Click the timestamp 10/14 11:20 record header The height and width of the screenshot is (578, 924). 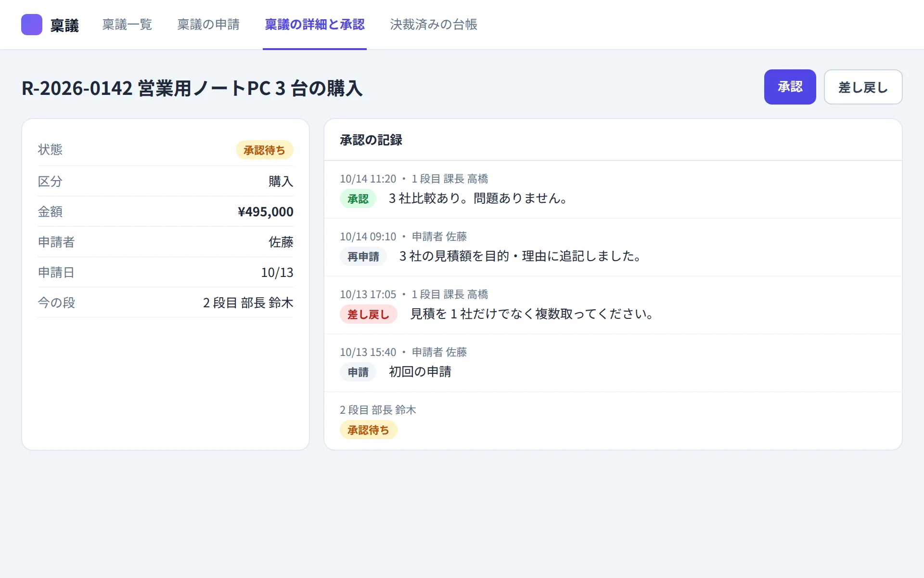click(x=414, y=179)
